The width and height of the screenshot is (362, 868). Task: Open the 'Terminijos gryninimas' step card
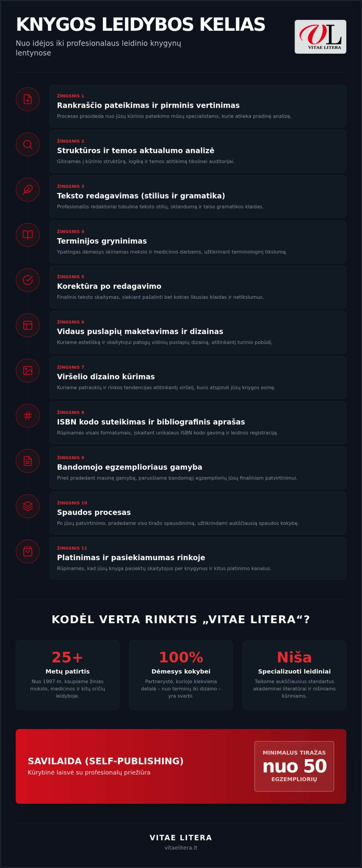[x=198, y=242]
